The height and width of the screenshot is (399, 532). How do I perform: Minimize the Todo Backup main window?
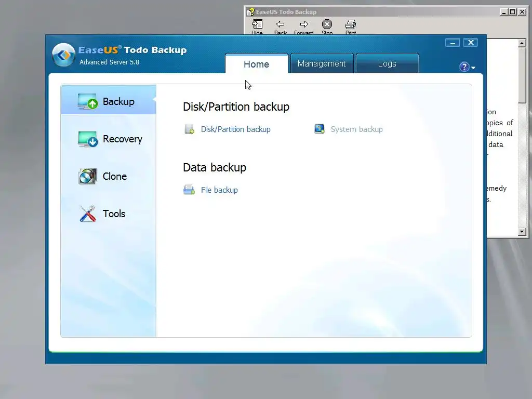tap(453, 43)
